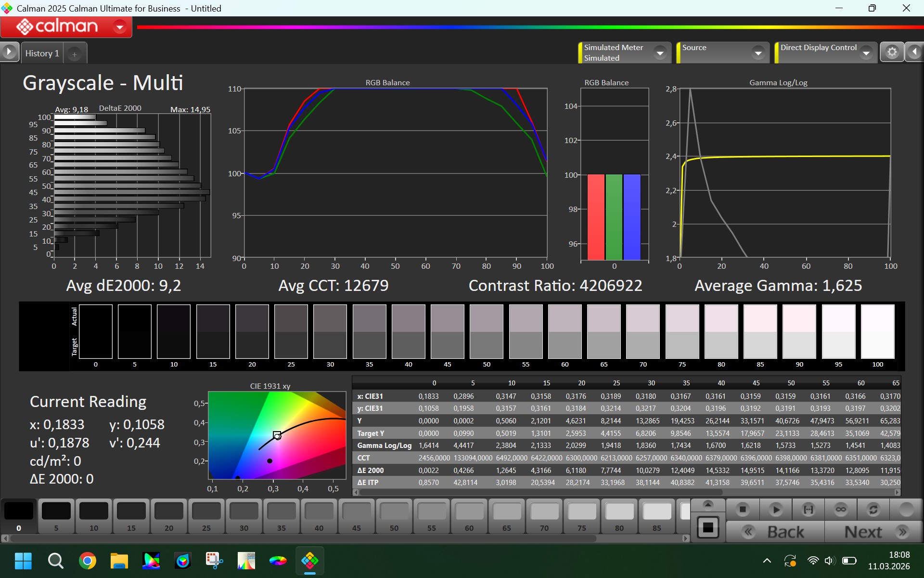Viewport: 924px width, 578px height.
Task: Click the continuous read infinity icon
Action: 841,509
